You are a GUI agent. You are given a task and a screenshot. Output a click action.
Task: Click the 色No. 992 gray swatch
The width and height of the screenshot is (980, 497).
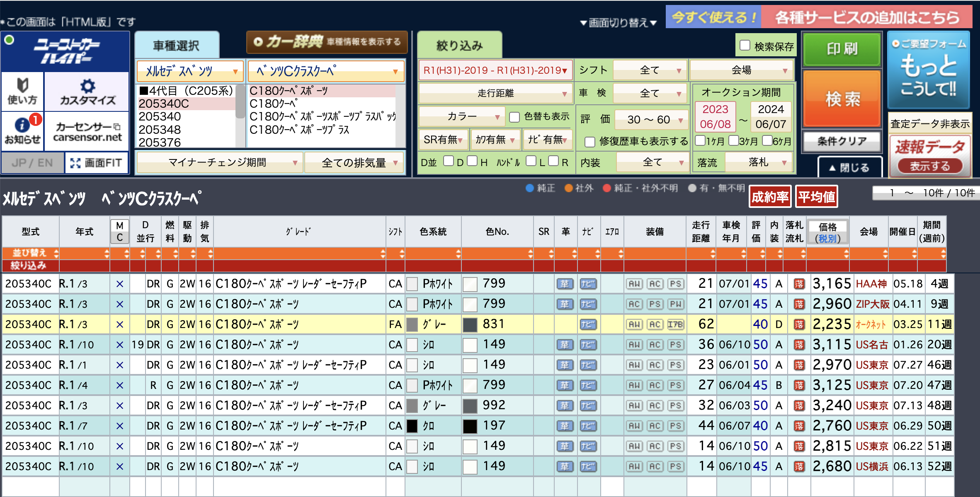pos(470,406)
